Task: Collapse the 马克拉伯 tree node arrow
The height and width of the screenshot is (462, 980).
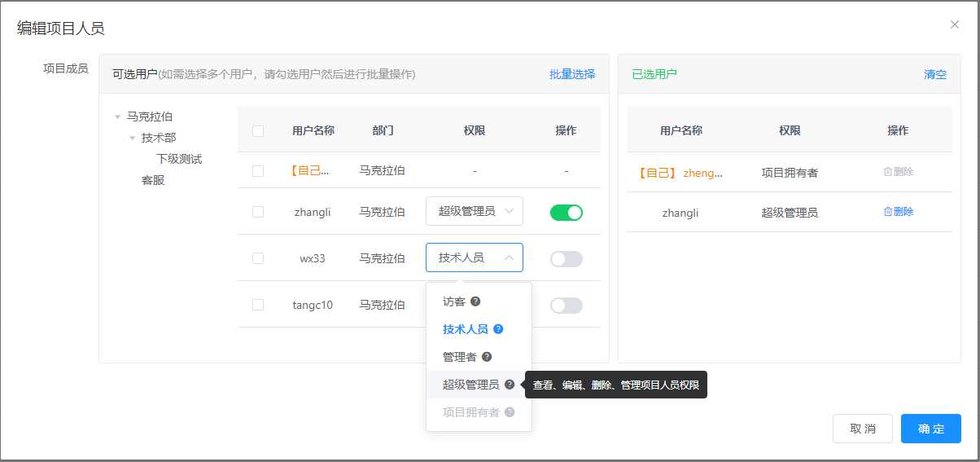Action: (x=118, y=117)
